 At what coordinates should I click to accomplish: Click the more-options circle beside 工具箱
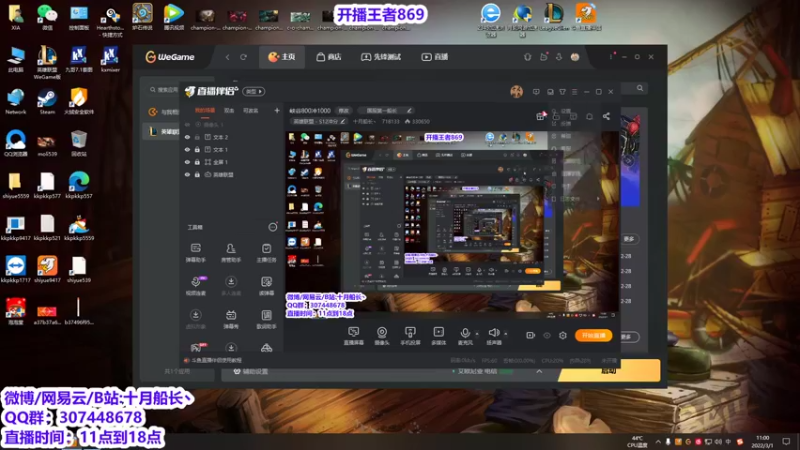(x=273, y=227)
